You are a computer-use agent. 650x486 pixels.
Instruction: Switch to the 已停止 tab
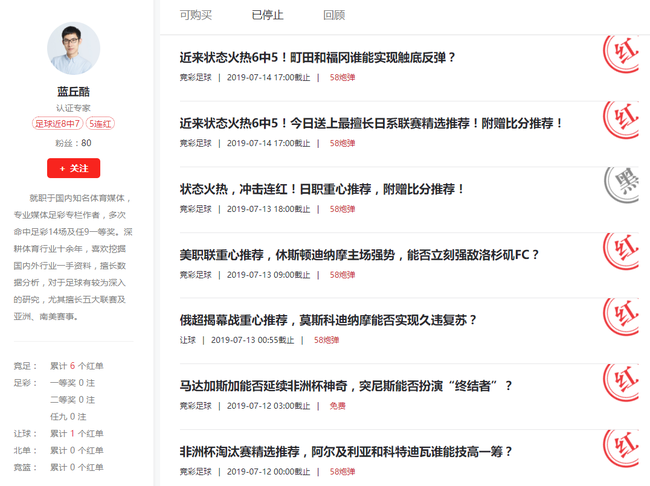click(267, 15)
